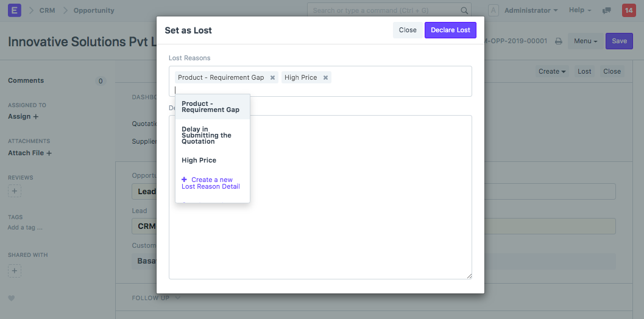Open the Administrator user dropdown

pos(528,10)
